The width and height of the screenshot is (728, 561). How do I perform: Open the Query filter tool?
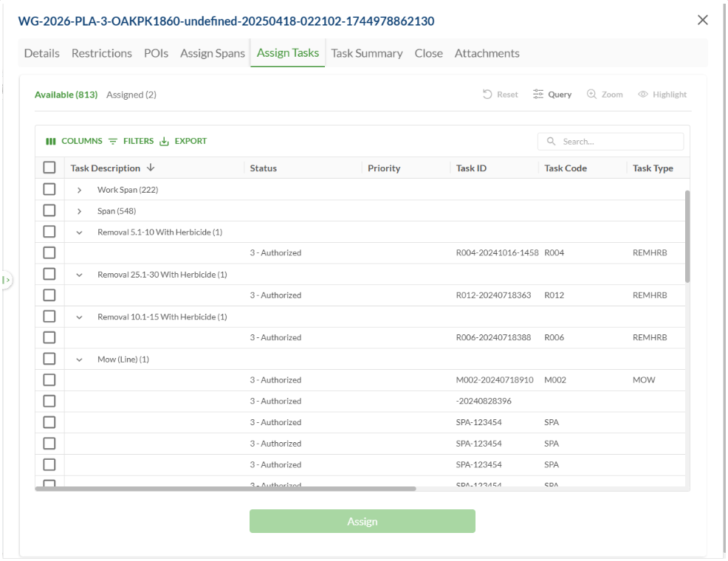coord(538,94)
